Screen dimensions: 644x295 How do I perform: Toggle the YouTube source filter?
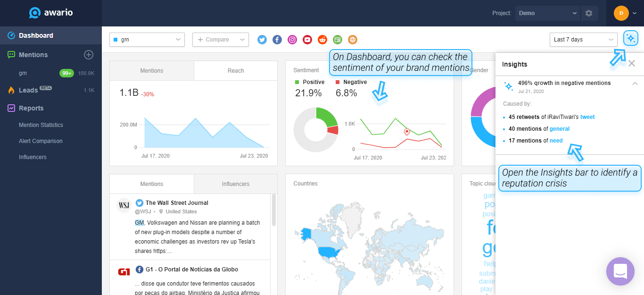[307, 40]
